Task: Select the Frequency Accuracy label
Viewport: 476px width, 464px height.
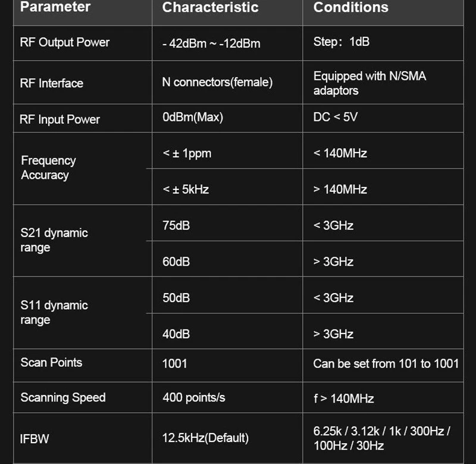Action: tap(48, 168)
